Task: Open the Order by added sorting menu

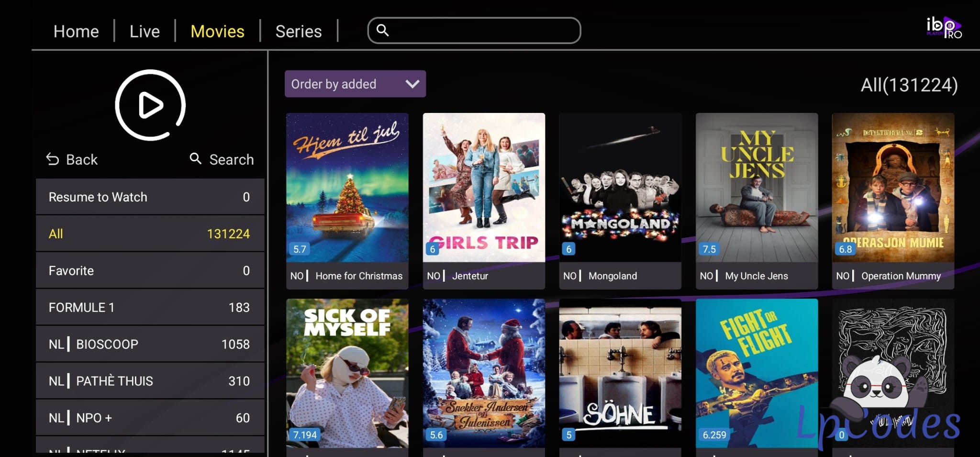Action: [x=355, y=84]
